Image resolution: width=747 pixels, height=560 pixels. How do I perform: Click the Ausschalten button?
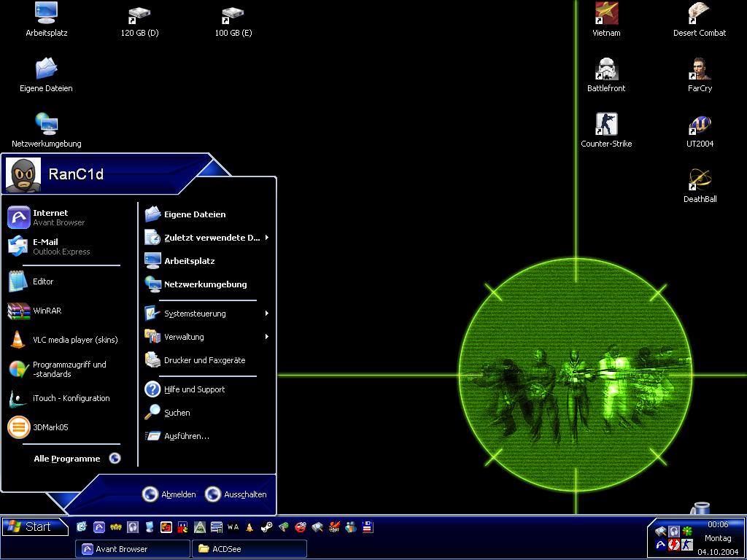pyautogui.click(x=236, y=494)
